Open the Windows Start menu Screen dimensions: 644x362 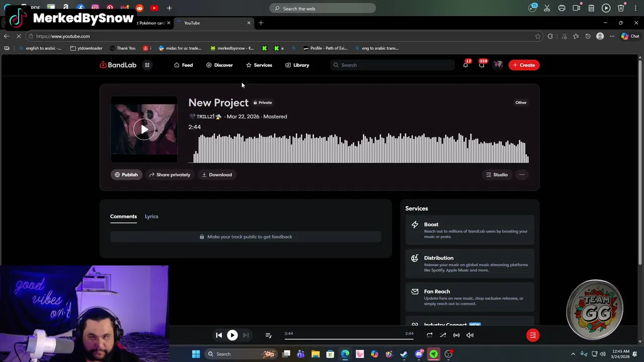point(196,354)
